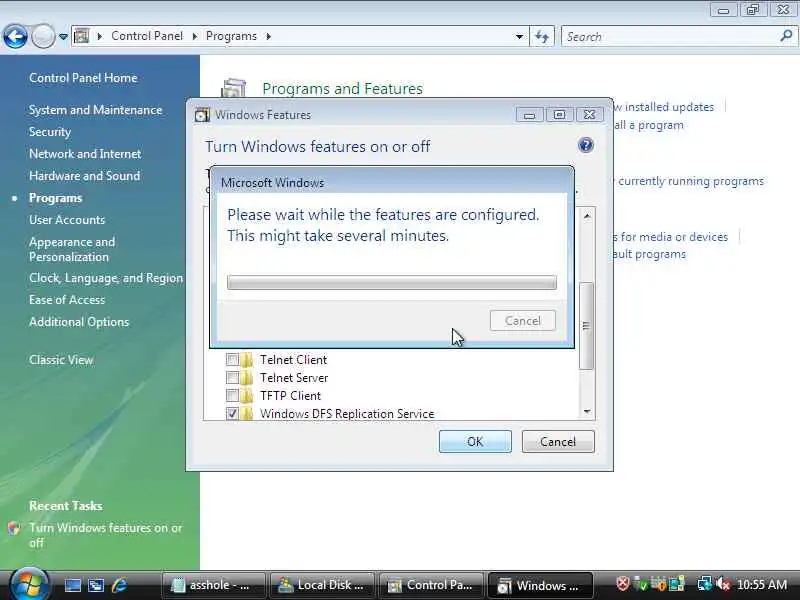The height and width of the screenshot is (600, 800).
Task: Open Security category in sidebar
Action: point(49,132)
